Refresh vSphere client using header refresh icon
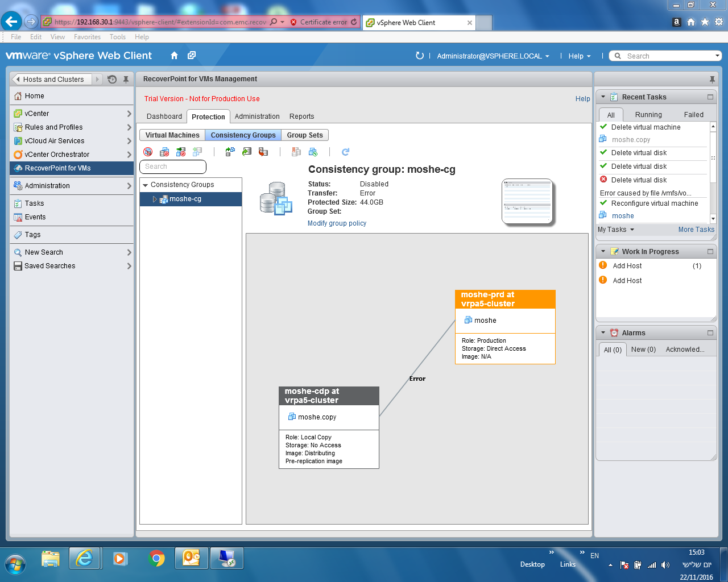The width and height of the screenshot is (728, 582). (x=420, y=56)
